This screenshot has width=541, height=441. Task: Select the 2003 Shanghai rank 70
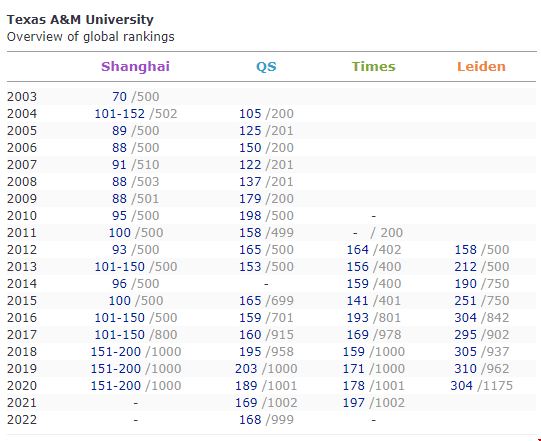coord(119,97)
